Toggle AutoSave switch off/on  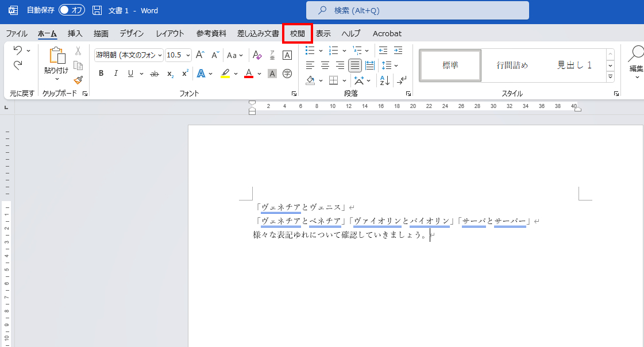click(71, 10)
